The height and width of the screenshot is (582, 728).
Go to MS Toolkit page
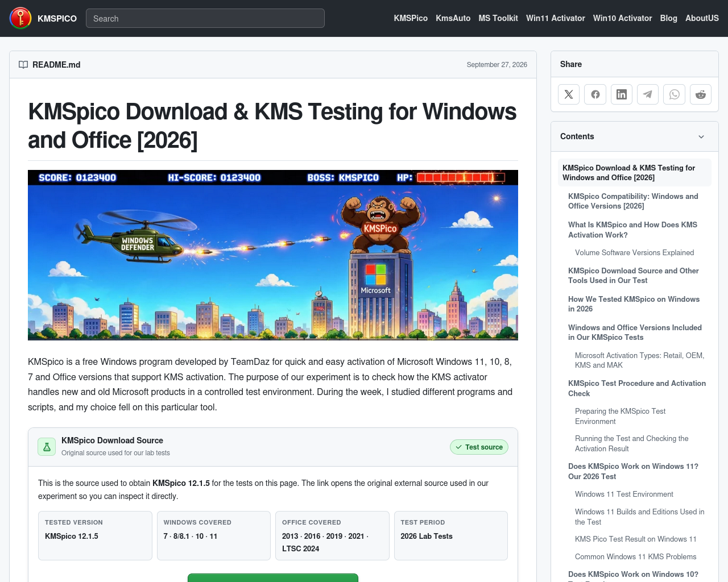pyautogui.click(x=498, y=18)
